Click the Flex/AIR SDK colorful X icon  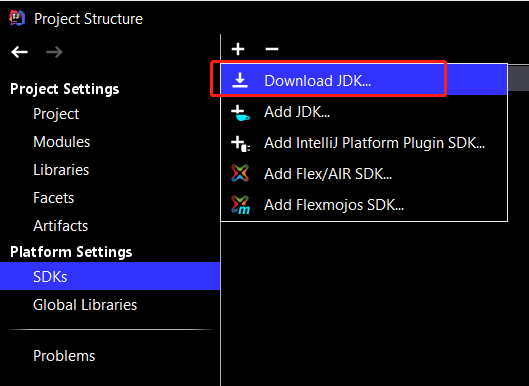click(x=240, y=173)
